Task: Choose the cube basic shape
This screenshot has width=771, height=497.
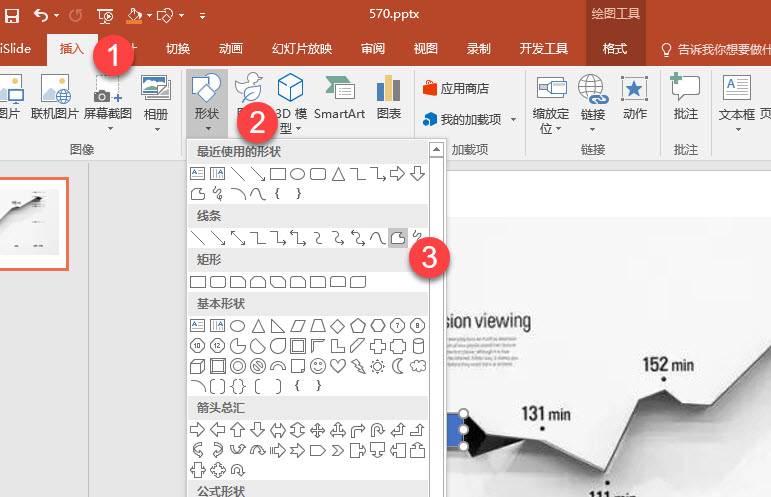Action: 197,366
